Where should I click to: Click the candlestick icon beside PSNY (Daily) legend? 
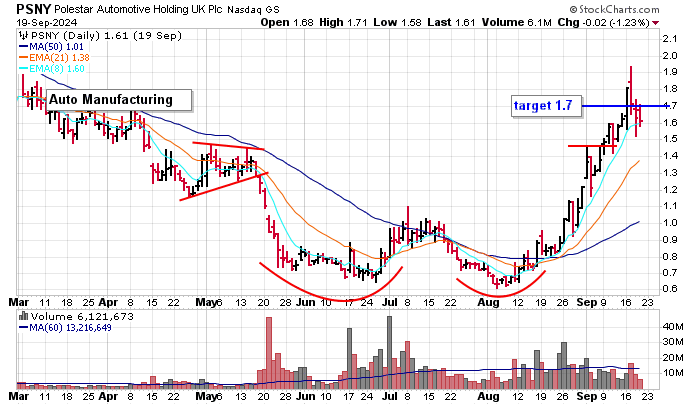point(23,36)
